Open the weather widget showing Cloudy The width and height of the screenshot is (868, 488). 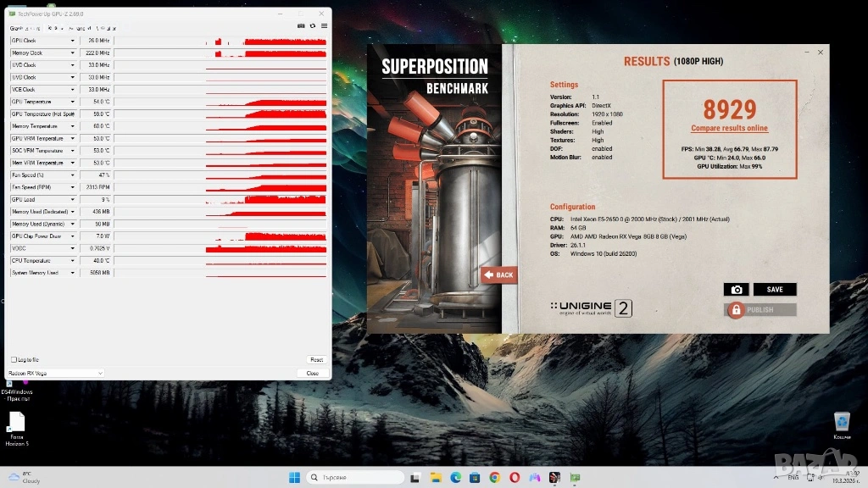click(25, 478)
